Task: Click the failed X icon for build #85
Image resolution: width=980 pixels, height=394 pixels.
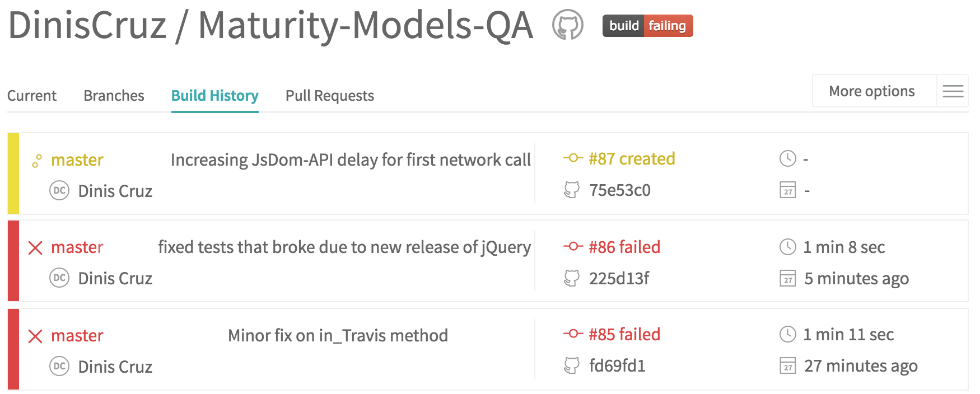Action: click(35, 336)
